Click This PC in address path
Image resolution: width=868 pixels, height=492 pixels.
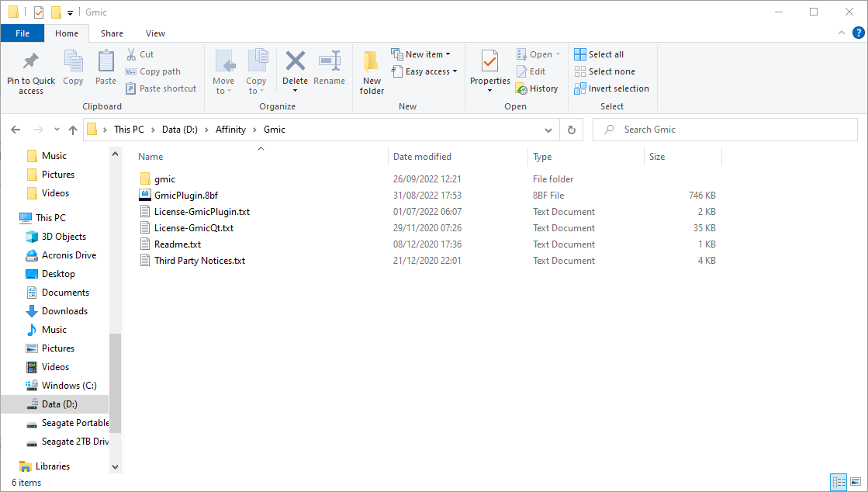pyautogui.click(x=129, y=130)
